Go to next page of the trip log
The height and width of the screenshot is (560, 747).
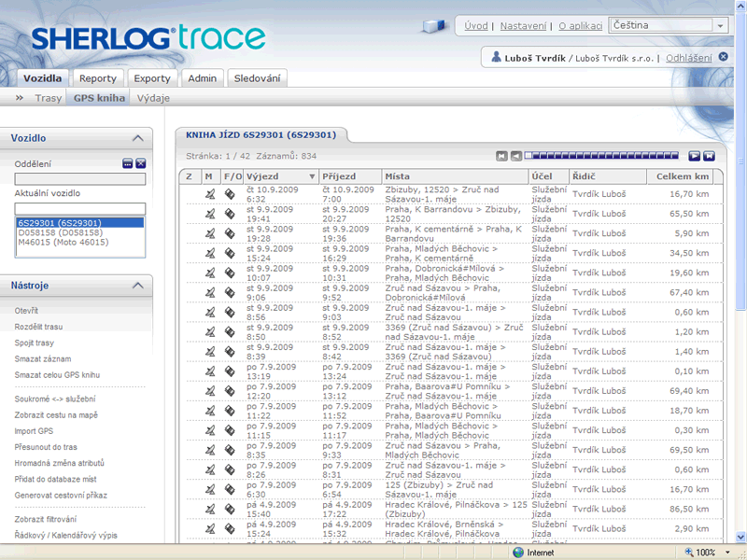[x=694, y=156]
